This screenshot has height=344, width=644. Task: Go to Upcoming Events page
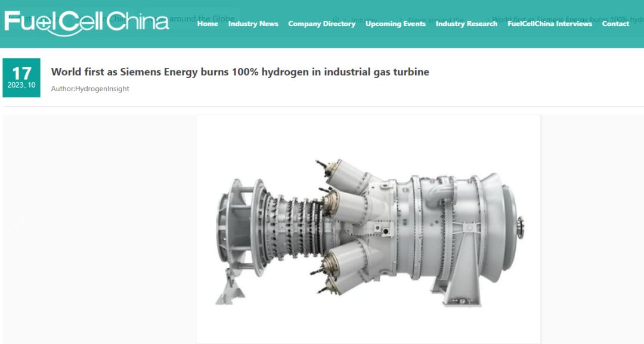tap(395, 24)
